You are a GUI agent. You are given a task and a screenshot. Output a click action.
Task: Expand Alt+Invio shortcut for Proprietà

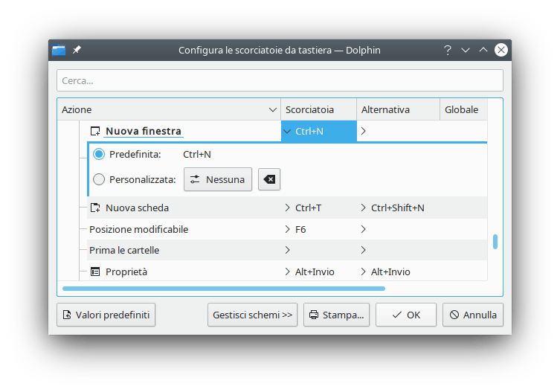click(x=313, y=271)
